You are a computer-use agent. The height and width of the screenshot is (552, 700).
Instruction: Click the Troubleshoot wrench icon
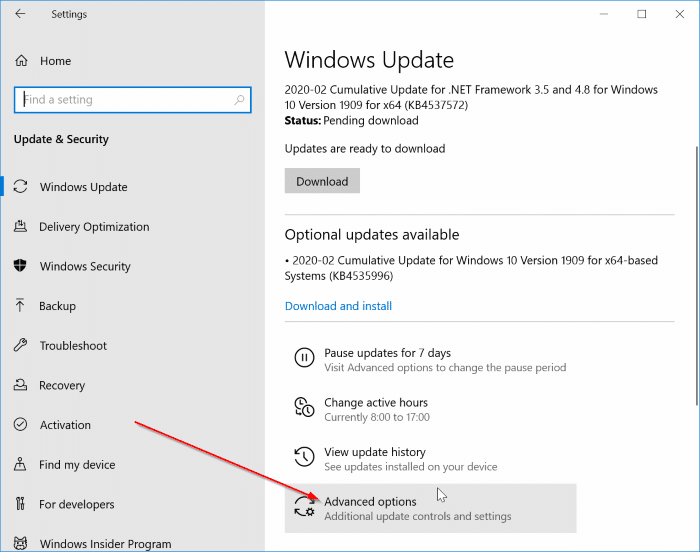click(21, 345)
